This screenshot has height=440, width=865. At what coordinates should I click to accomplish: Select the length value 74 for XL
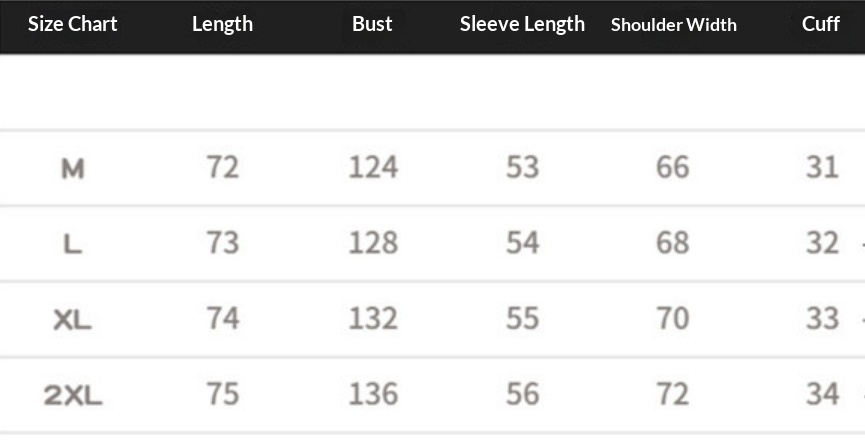(x=222, y=319)
